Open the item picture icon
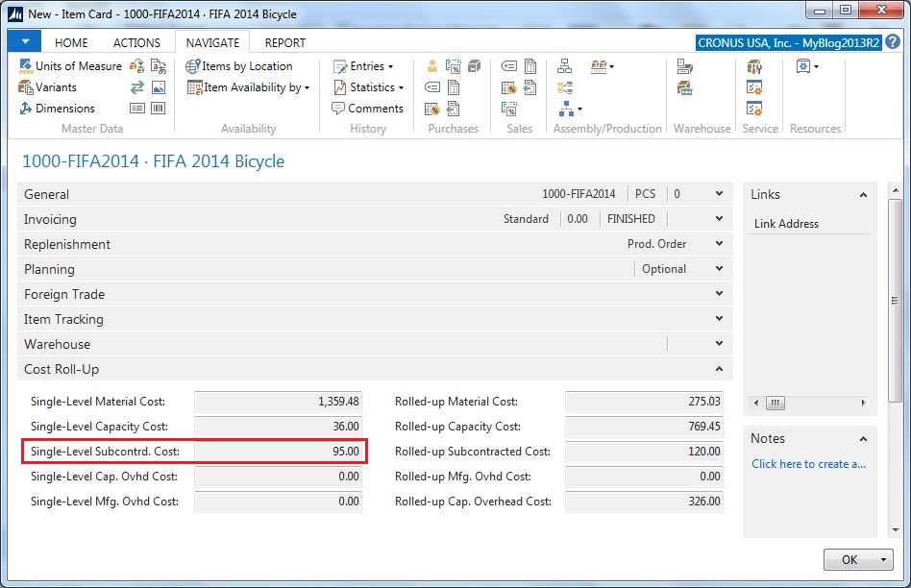Viewport: 911px width, 588px height. click(158, 87)
